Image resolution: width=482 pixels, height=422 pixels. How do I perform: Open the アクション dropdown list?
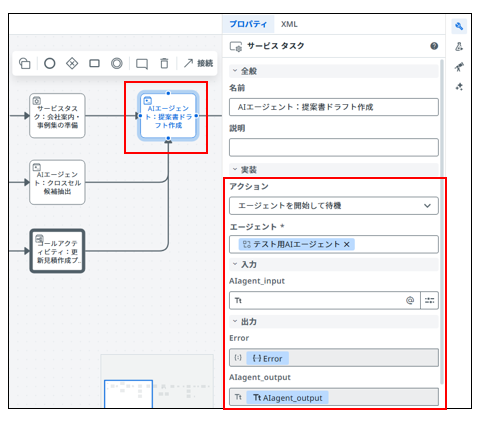pos(334,206)
